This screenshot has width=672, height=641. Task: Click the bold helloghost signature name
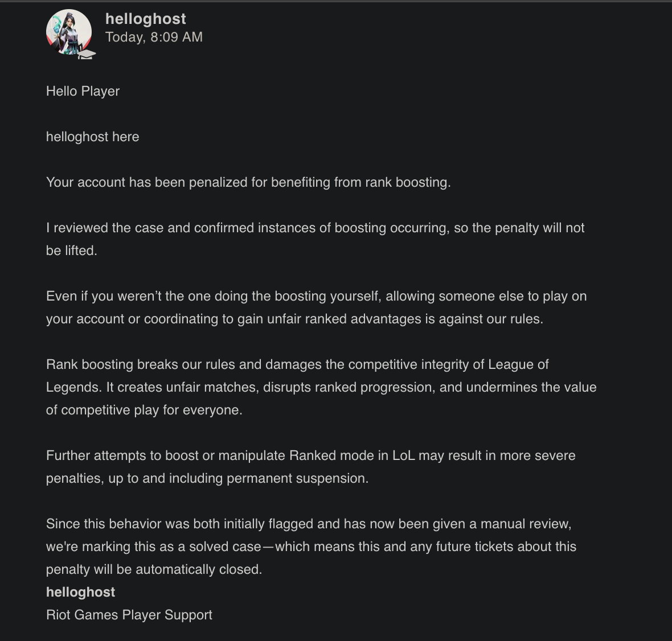tap(80, 592)
